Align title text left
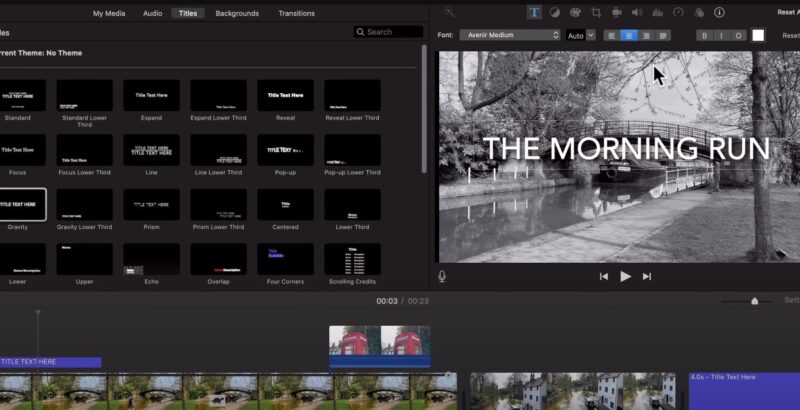The image size is (800, 410). tap(612, 35)
